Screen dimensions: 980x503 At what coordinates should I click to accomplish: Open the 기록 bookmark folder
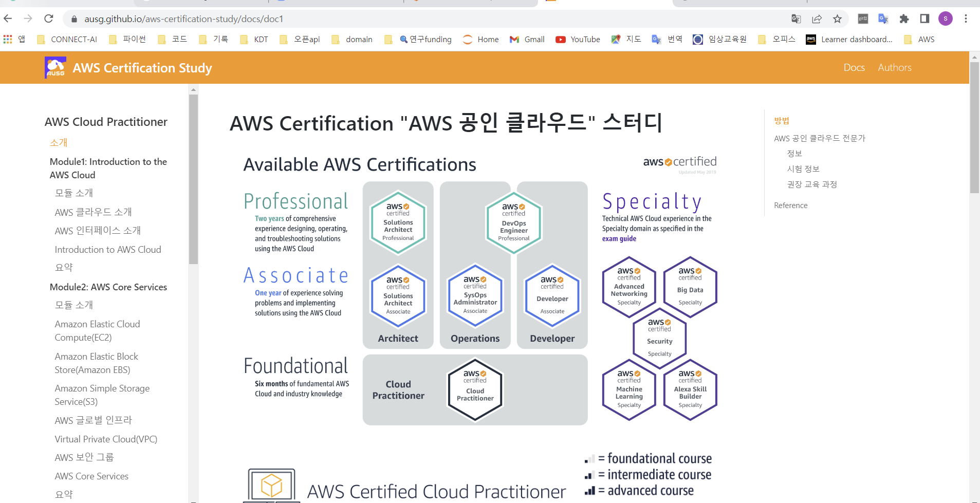tap(213, 39)
